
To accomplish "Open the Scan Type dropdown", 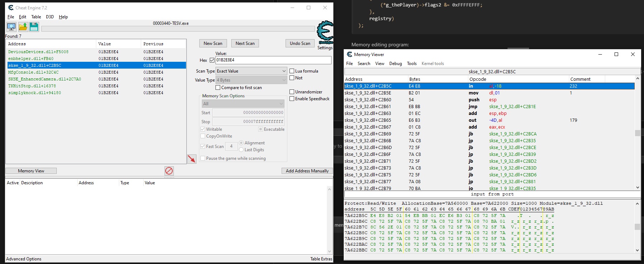I will pos(251,71).
